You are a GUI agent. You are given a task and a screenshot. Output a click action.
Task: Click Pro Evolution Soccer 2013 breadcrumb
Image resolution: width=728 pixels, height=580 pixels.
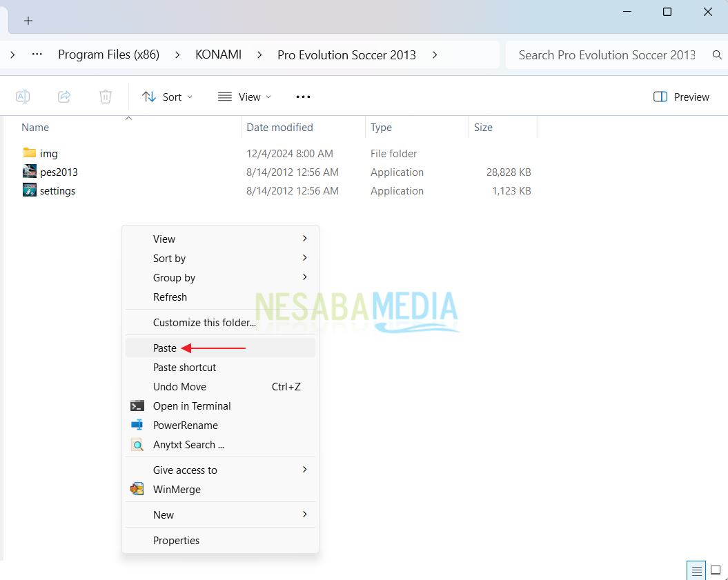pos(346,54)
